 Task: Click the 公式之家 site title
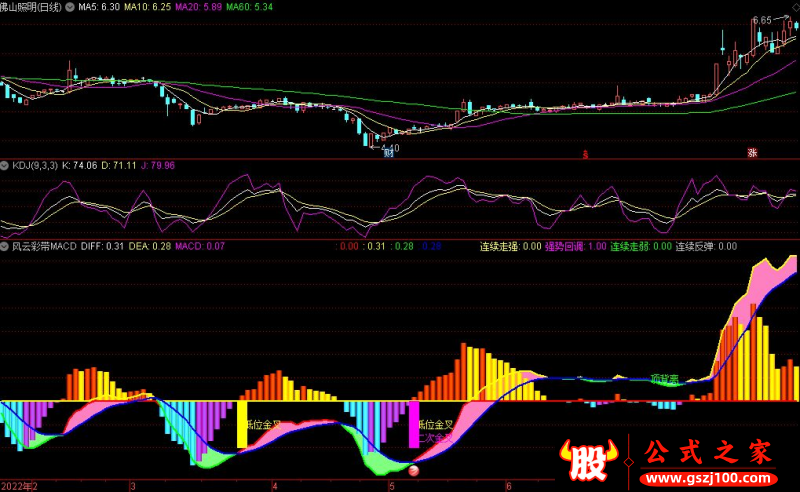(x=708, y=451)
